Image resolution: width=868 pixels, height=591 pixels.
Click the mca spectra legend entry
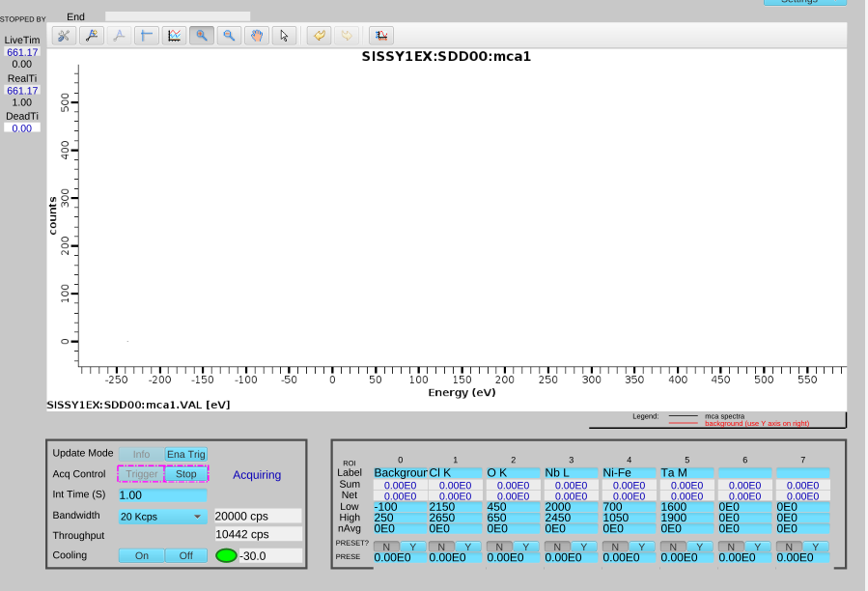pyautogui.click(x=724, y=416)
